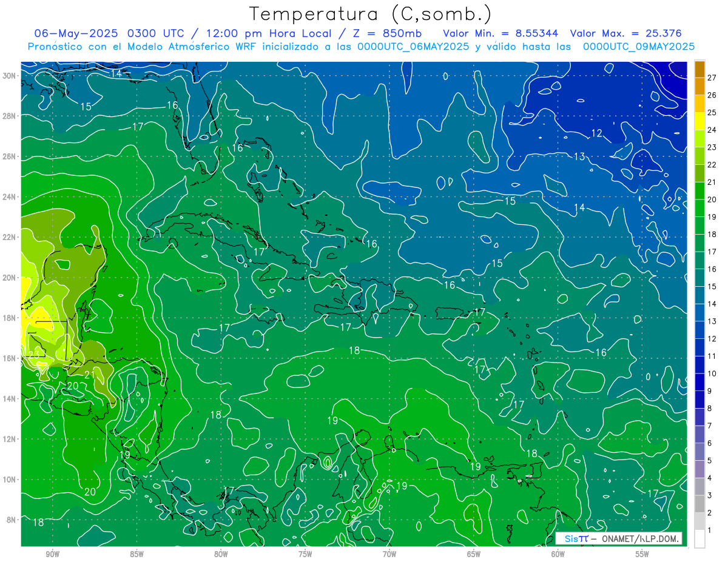Click the '10' label on the color scale
Screen dimensions: 728x562
[712, 373]
